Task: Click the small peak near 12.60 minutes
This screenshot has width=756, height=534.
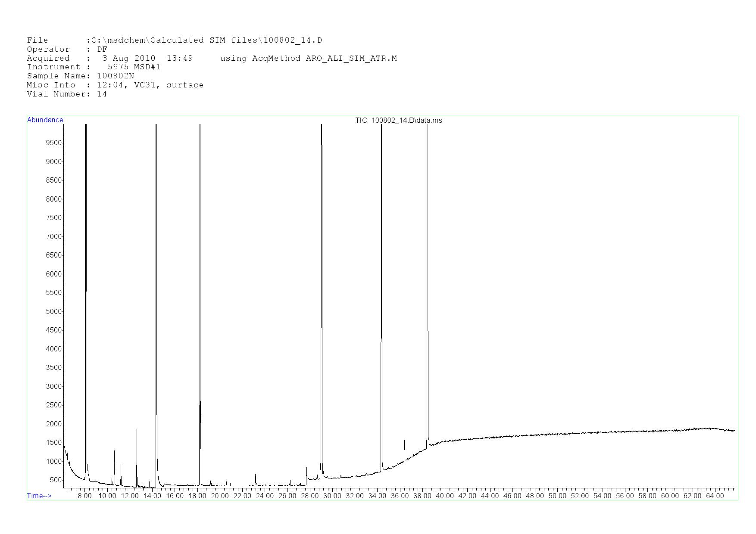Action: tap(137, 452)
